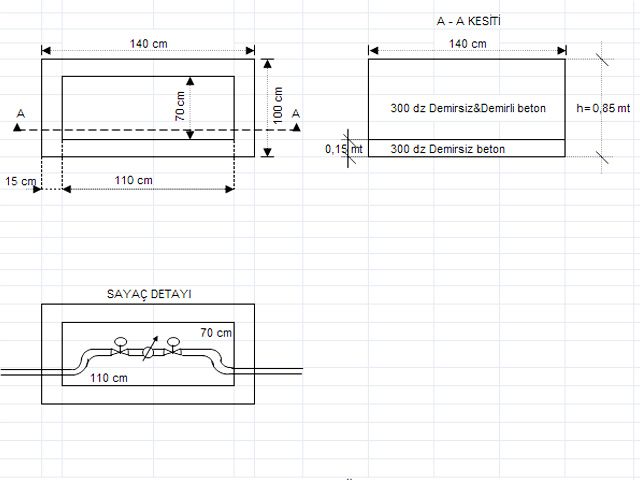The width and height of the screenshot is (640, 480).
Task: Select the '15 cm' dimension text
Action: pos(19,181)
